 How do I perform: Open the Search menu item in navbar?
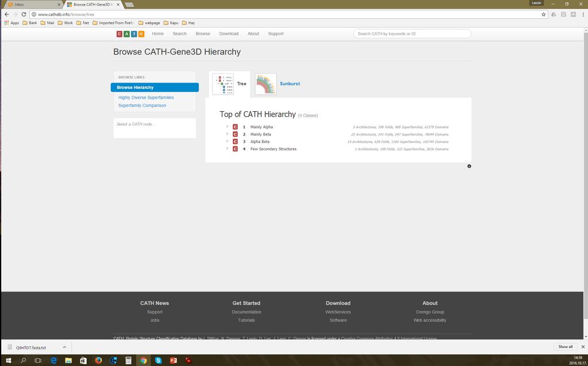[180, 34]
